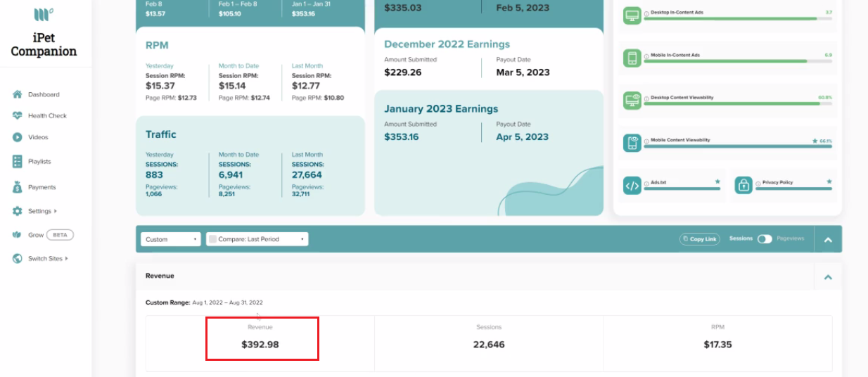Collapse the teal filter bar chevron
Viewport: 868px width, 377px height.
tap(828, 240)
